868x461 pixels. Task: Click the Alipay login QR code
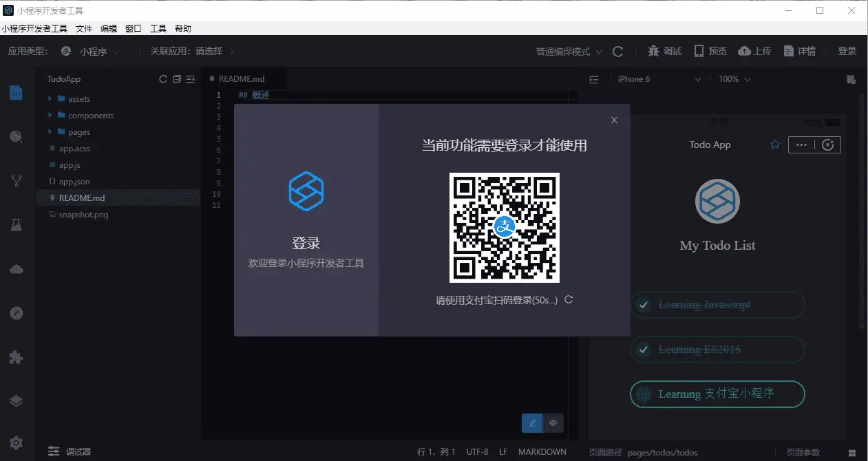[505, 228]
